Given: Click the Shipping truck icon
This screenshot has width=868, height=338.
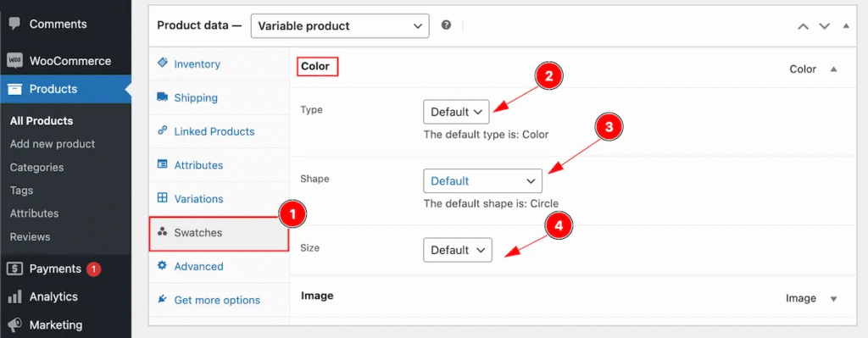Looking at the screenshot, I should click(x=162, y=97).
